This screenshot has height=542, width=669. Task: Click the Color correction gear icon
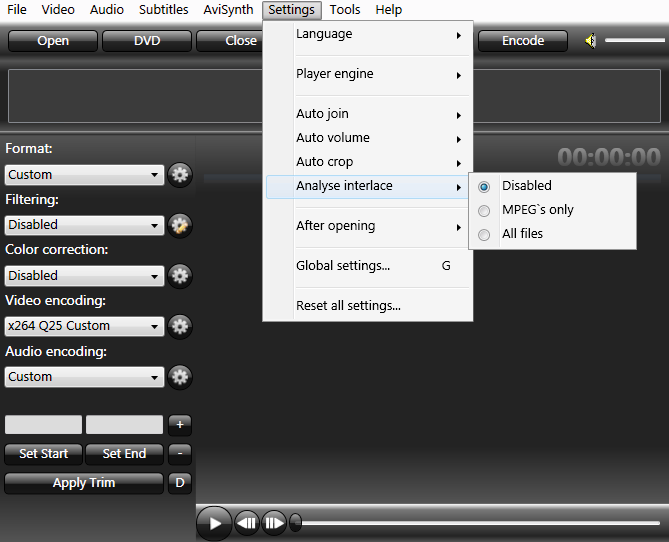point(180,276)
